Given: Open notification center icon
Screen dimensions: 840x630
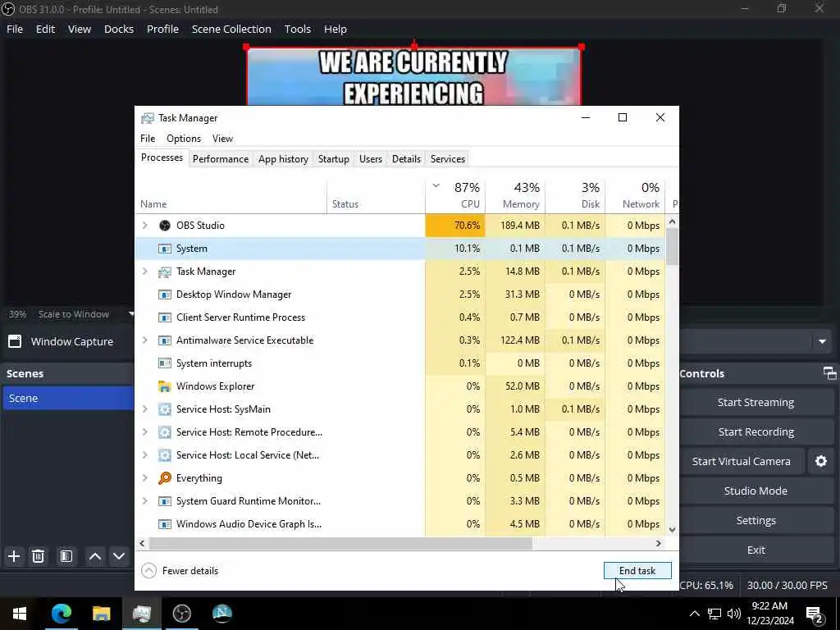Looking at the screenshot, I should click(x=815, y=614).
